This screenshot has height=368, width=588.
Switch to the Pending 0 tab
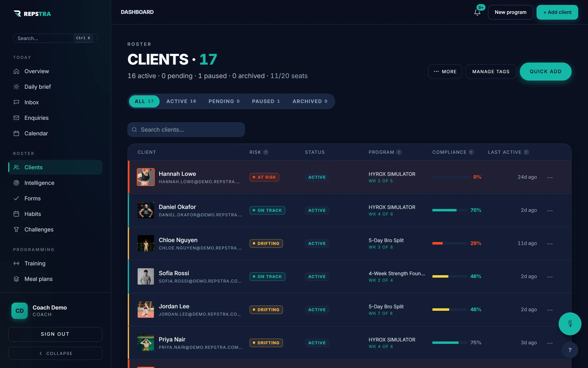pos(224,101)
